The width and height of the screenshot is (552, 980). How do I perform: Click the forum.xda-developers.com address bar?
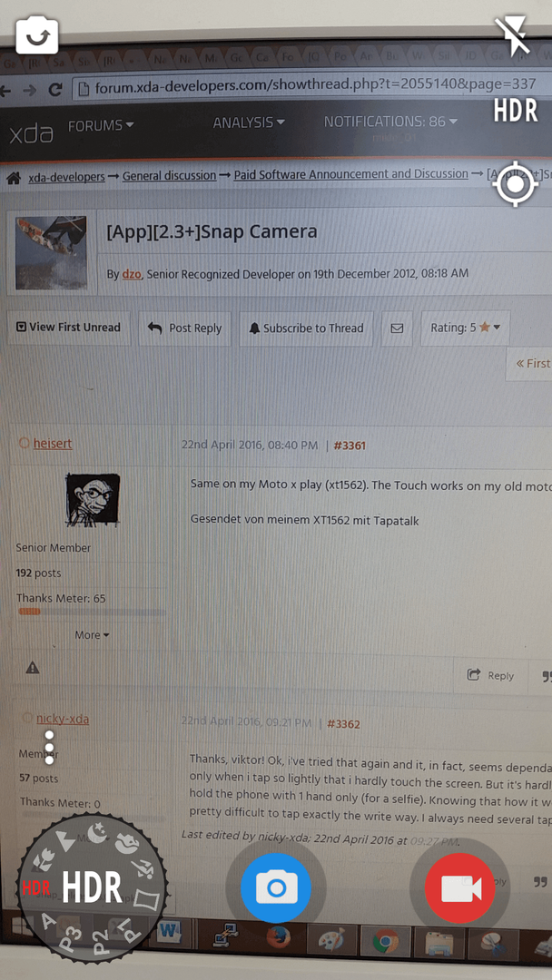pos(312,85)
